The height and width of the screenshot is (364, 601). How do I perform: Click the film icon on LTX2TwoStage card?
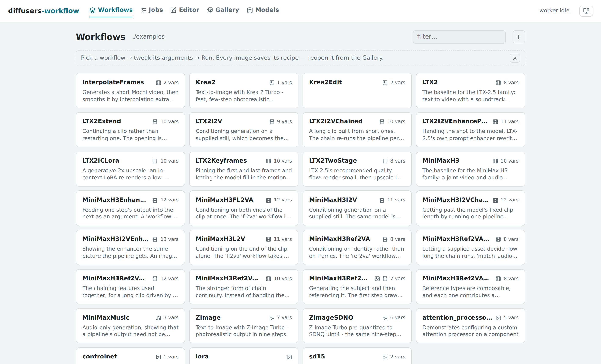(385, 161)
